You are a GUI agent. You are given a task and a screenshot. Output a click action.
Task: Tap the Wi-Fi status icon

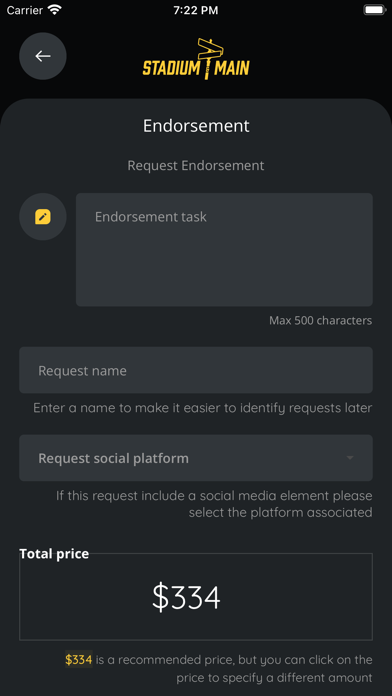(54, 10)
